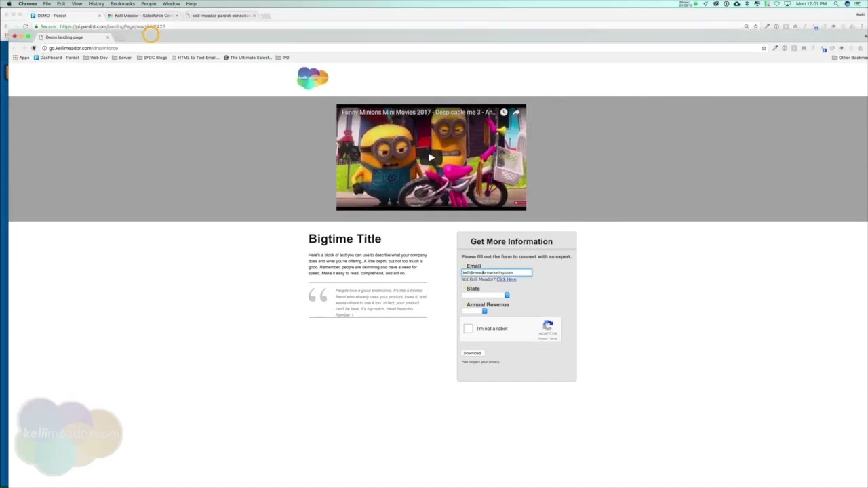Switch to the kelli-meador-pardot-consultant tab
The width and height of the screenshot is (868, 488).
(220, 15)
